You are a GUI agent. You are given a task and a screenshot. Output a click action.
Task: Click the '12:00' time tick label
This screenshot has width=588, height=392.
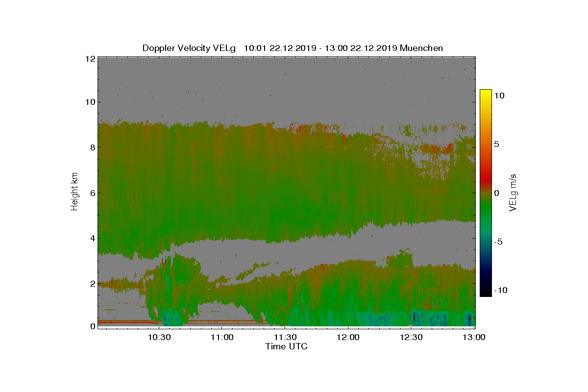click(x=348, y=337)
